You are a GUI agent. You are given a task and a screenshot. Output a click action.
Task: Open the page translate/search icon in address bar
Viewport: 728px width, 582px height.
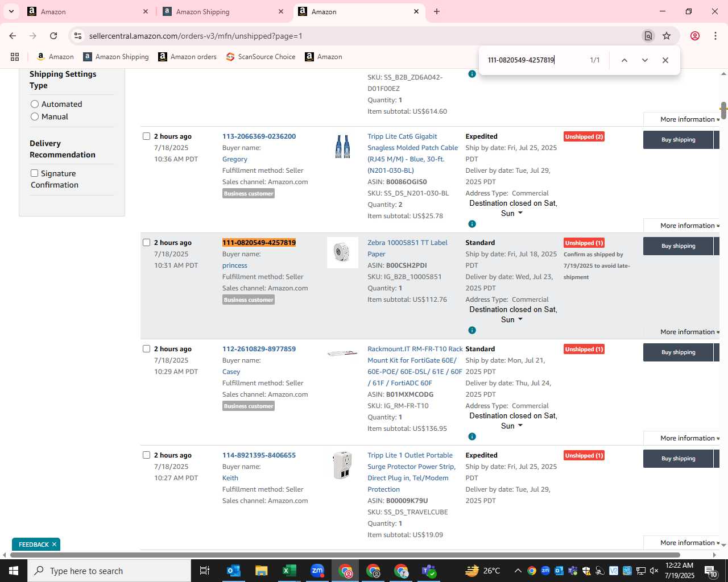[648, 36]
